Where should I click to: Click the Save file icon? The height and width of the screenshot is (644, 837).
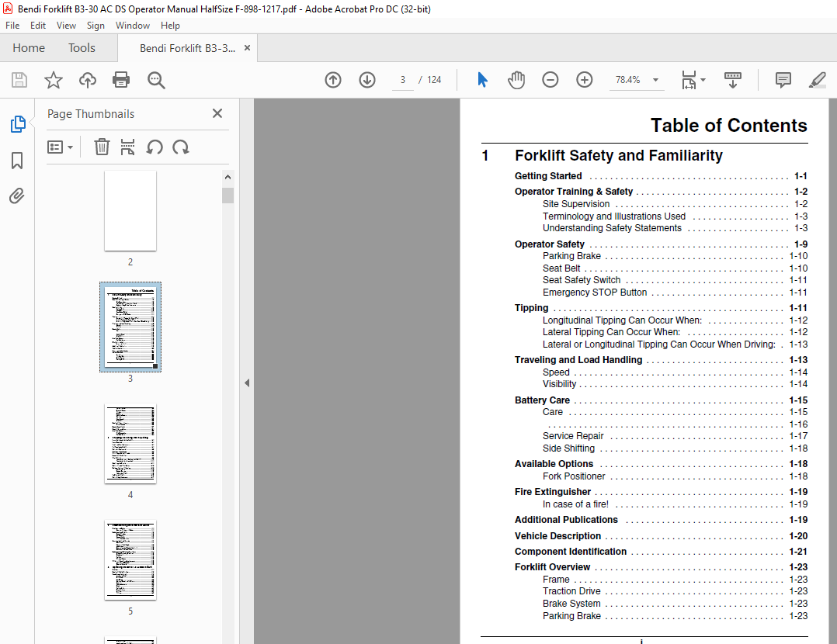[19, 80]
